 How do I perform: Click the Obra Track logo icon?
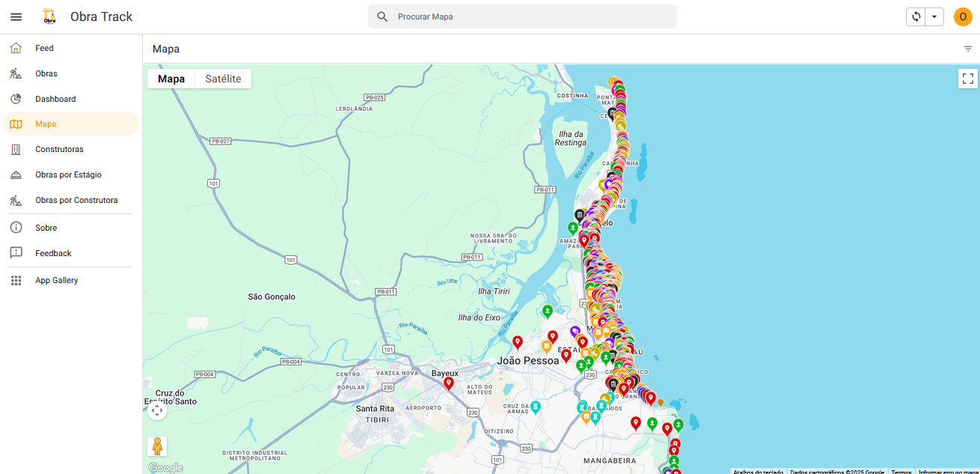[x=50, y=16]
